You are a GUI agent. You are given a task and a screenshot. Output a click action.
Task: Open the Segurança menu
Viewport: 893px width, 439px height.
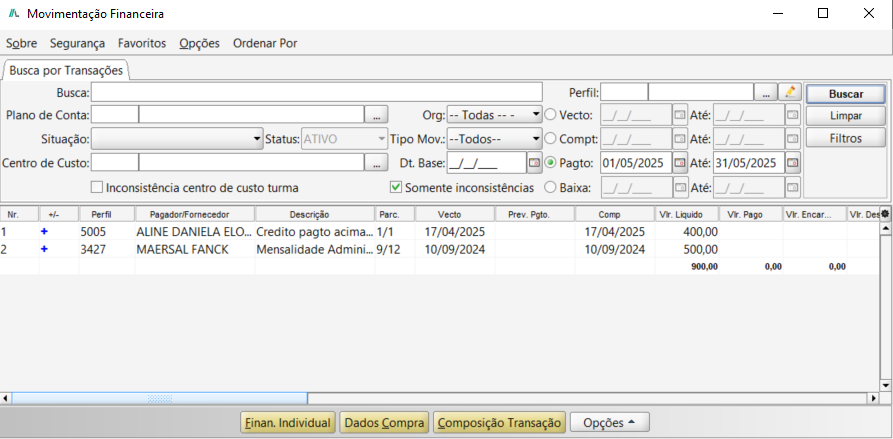(77, 43)
